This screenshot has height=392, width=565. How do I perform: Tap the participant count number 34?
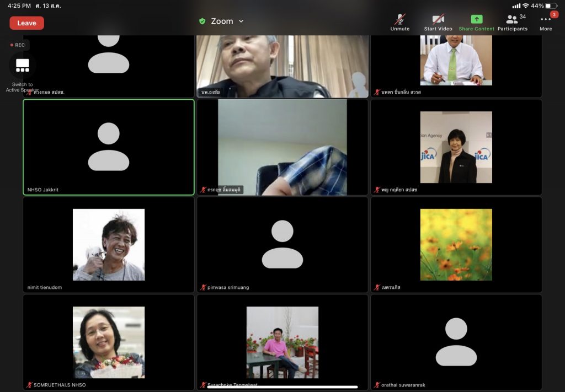523,17
